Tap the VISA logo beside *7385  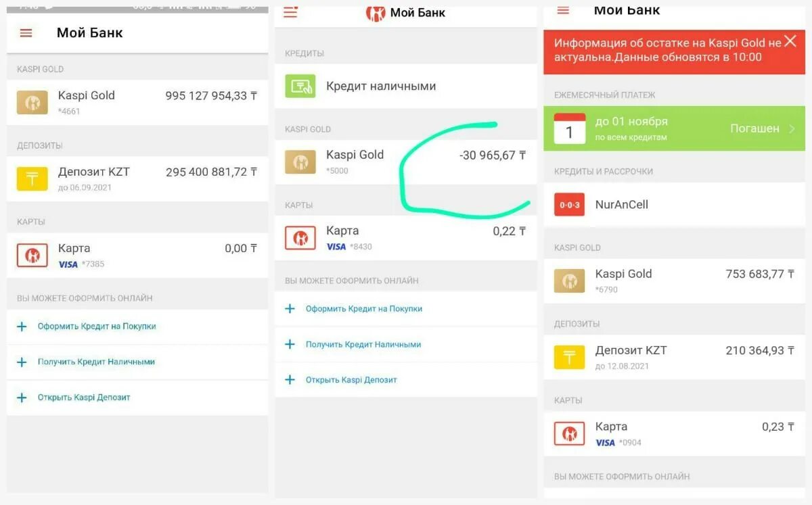click(68, 264)
